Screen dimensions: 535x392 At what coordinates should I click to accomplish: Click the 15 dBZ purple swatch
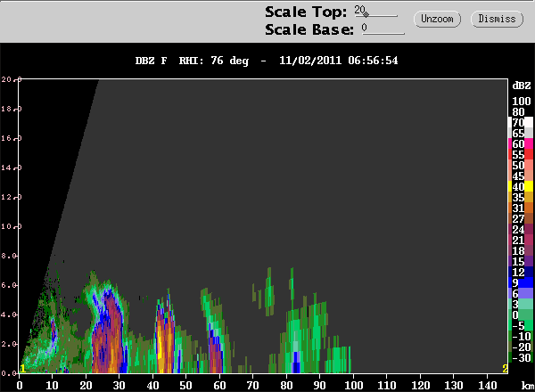pyautogui.click(x=529, y=261)
